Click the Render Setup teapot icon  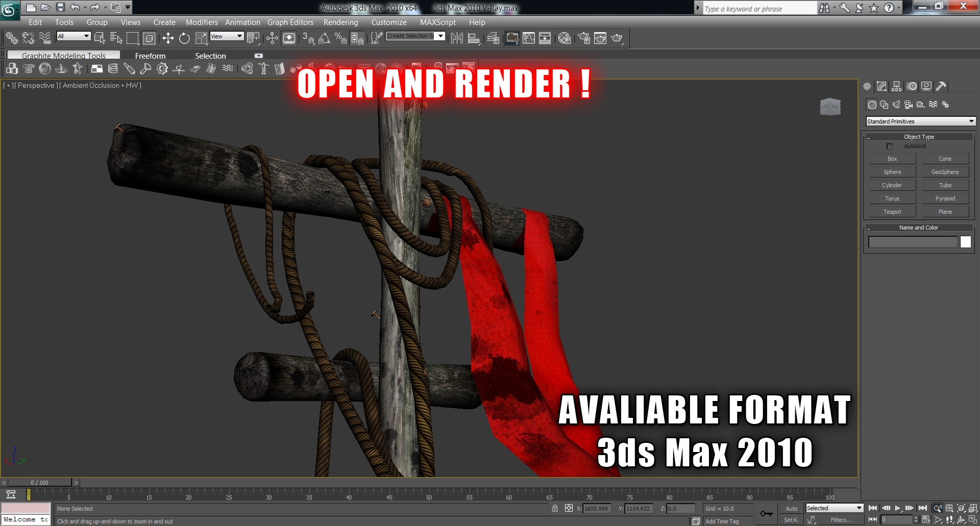tap(584, 38)
